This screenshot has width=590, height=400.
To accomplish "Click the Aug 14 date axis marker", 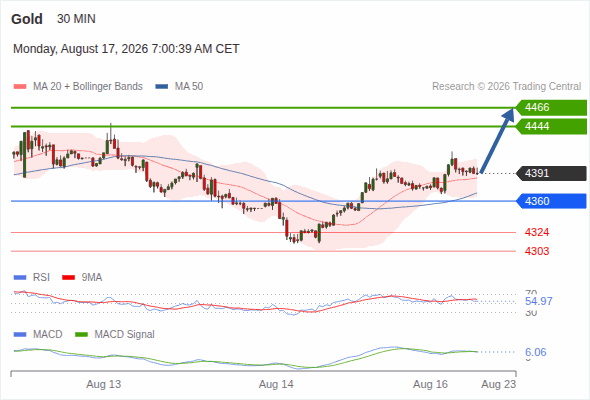I will pos(276,384).
